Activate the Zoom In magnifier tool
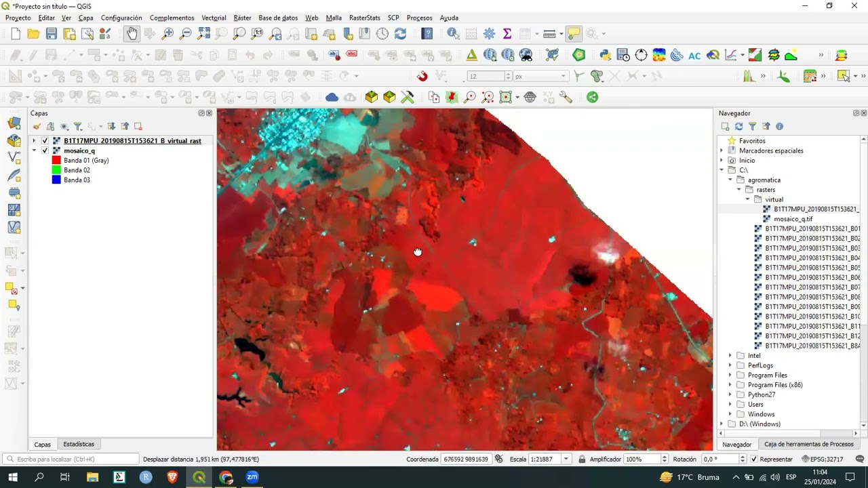Viewport: 868px width, 488px height. pos(167,34)
